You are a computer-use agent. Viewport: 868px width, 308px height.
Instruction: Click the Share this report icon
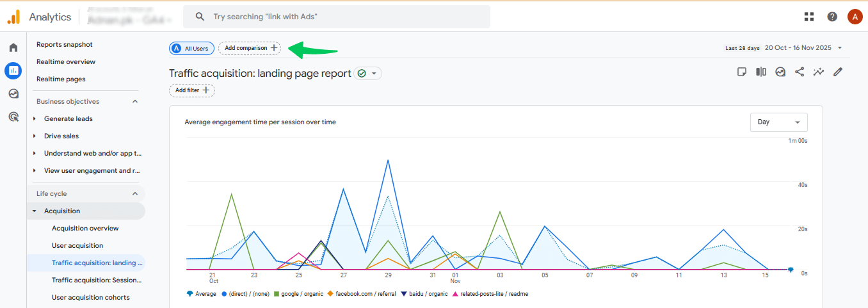[x=800, y=72]
